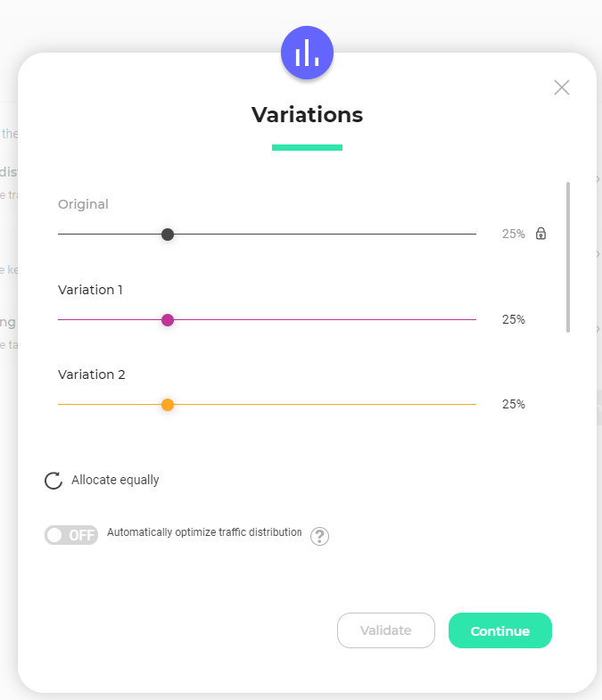Screen dimensions: 602x700
Task: Open the question mark help icon
Action: pos(320,536)
